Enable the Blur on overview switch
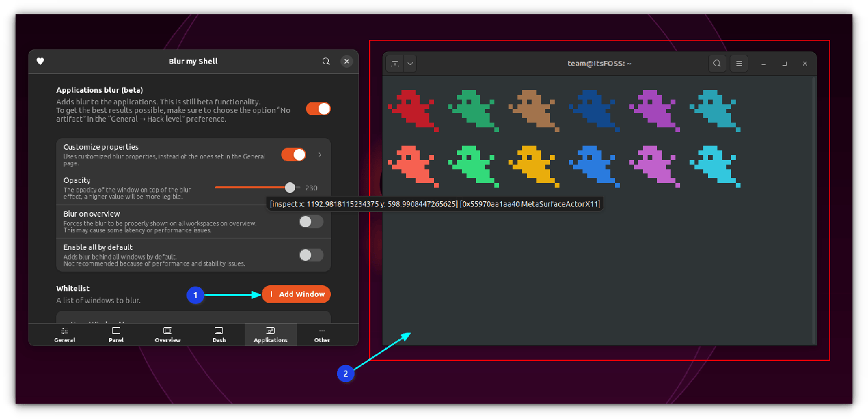Image resolution: width=868 pixels, height=420 pixels. [x=311, y=222]
